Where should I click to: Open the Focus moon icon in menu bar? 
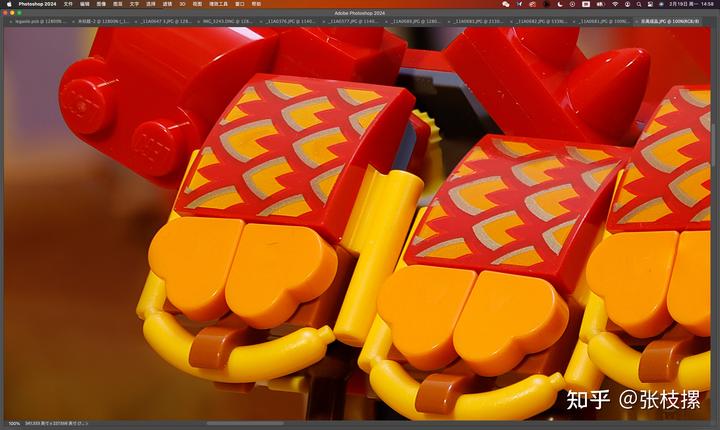pyautogui.click(x=560, y=4)
